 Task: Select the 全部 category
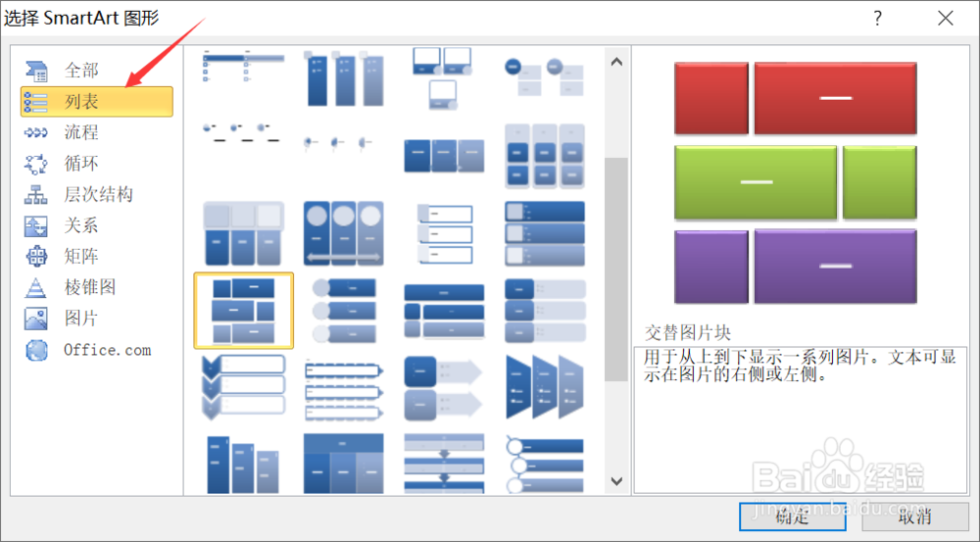click(x=97, y=70)
